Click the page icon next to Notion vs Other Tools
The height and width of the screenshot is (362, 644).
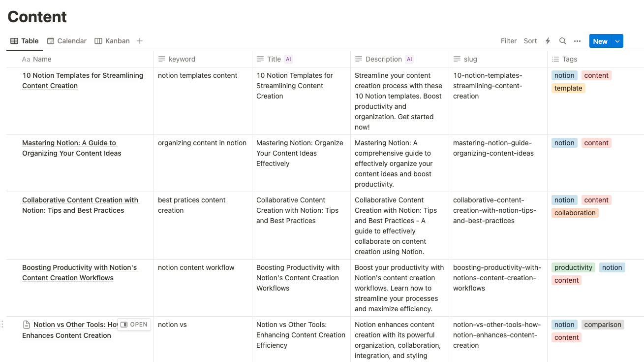point(27,325)
